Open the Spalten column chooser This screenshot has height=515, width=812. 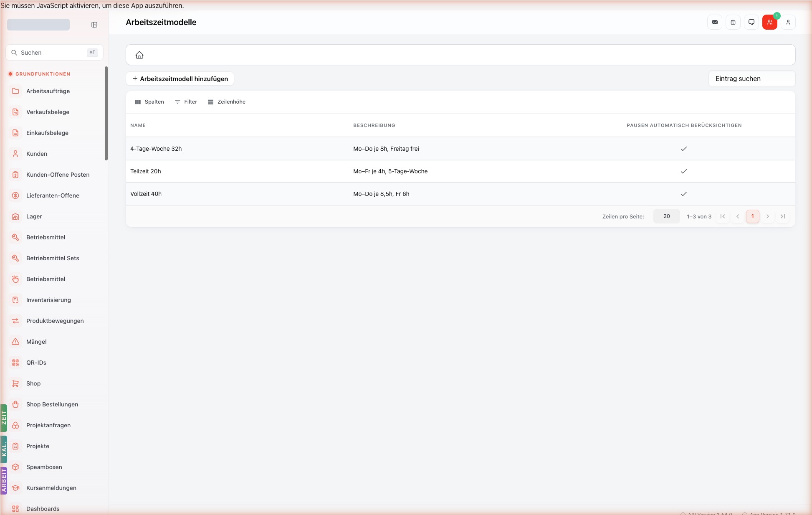149,102
